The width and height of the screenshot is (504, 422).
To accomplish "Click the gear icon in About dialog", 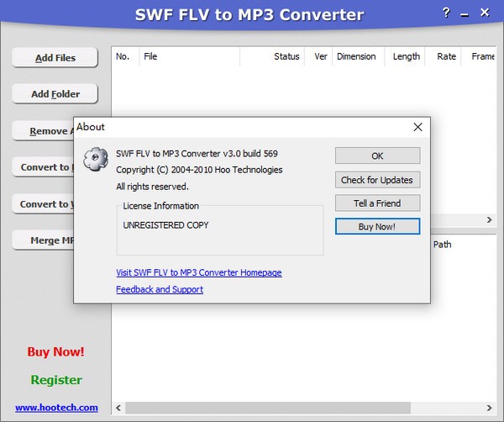I will 96,157.
